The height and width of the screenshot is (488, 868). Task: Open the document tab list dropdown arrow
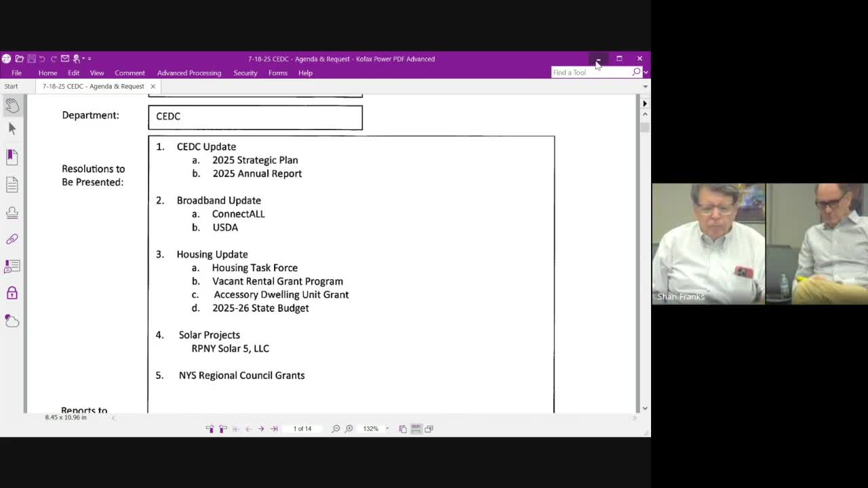(645, 87)
